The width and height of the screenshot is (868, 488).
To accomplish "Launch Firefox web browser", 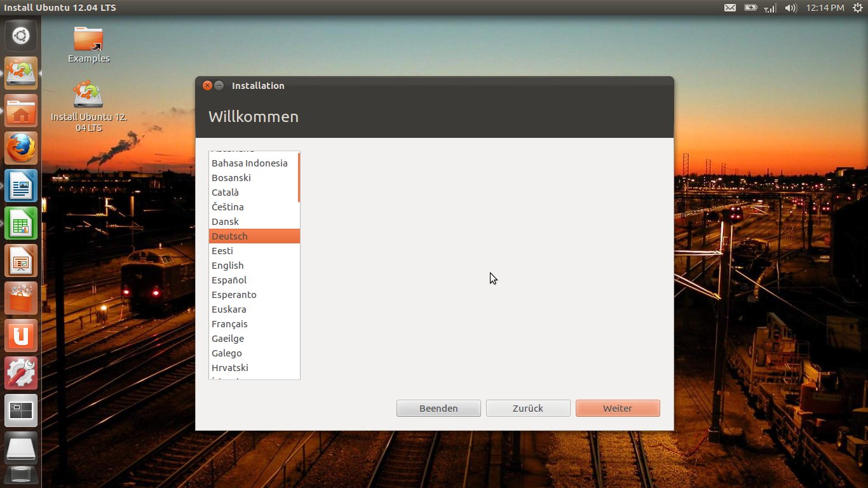I will [x=21, y=148].
